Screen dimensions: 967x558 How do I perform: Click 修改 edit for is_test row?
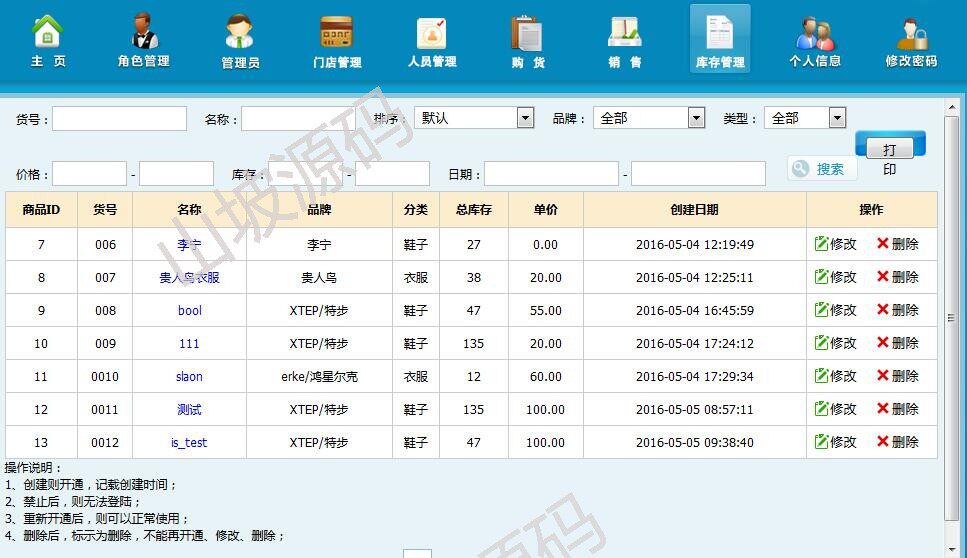point(836,442)
